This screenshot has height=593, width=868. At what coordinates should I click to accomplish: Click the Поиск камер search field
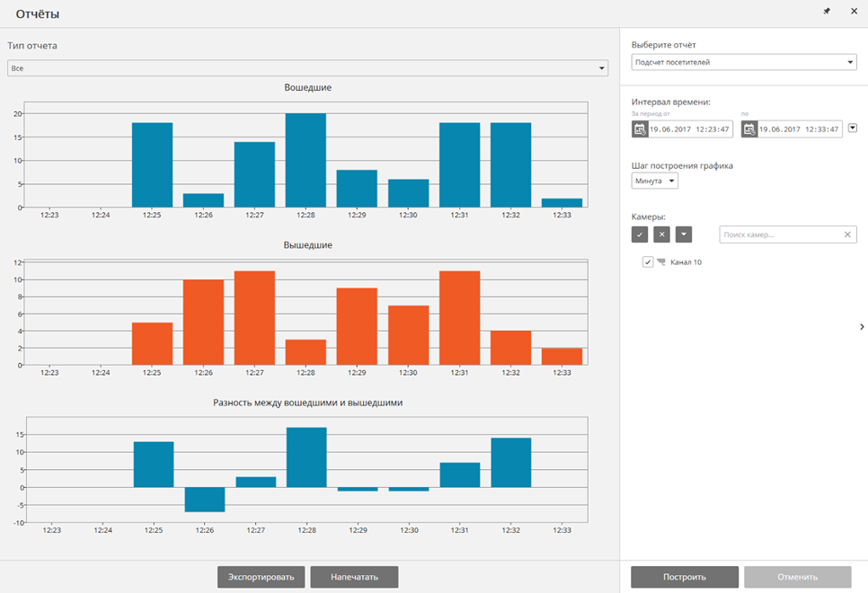780,235
